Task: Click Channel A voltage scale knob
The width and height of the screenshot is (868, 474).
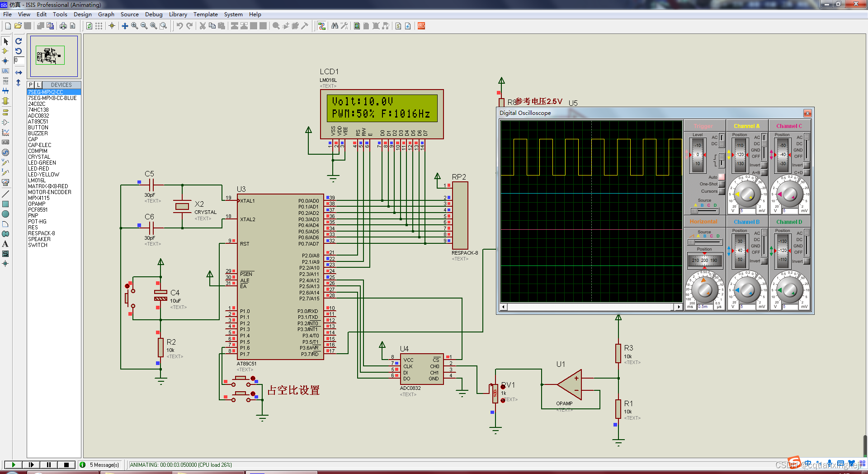Action: 747,194
